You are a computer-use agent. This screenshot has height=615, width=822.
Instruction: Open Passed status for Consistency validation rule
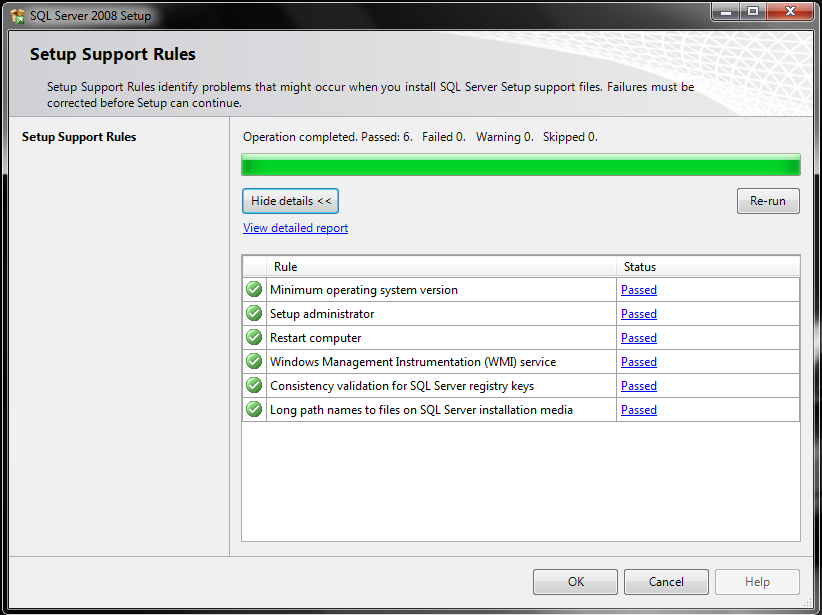coord(638,385)
